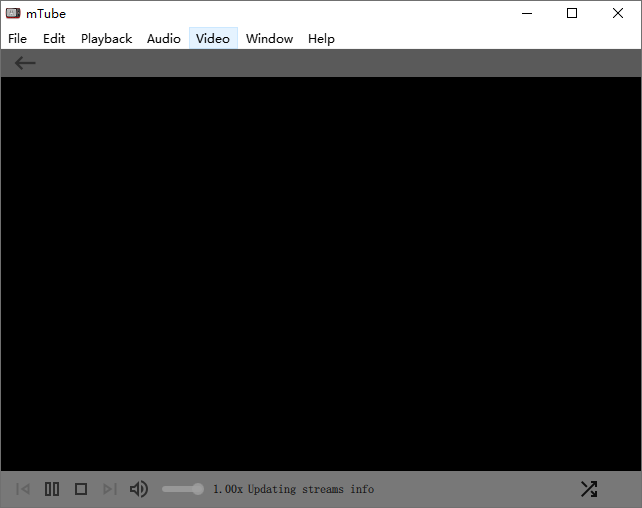Click the 1.00x playback speed text

click(x=228, y=489)
